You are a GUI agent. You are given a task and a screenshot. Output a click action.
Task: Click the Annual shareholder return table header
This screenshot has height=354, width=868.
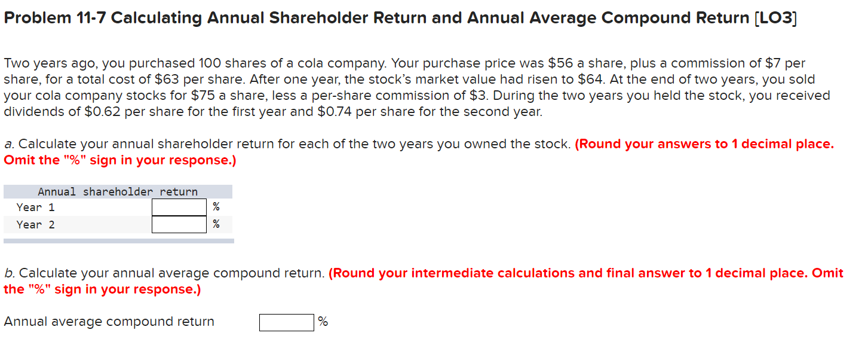coord(117,191)
